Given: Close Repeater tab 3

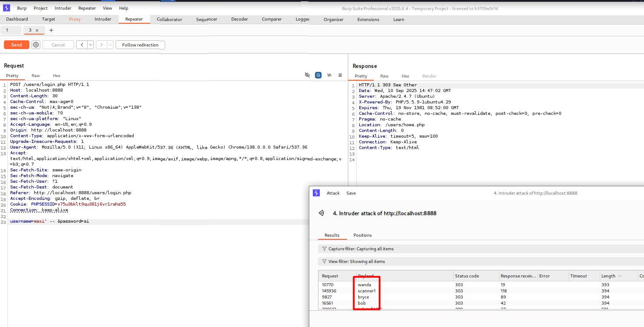Looking at the screenshot, I should pos(37,30).
